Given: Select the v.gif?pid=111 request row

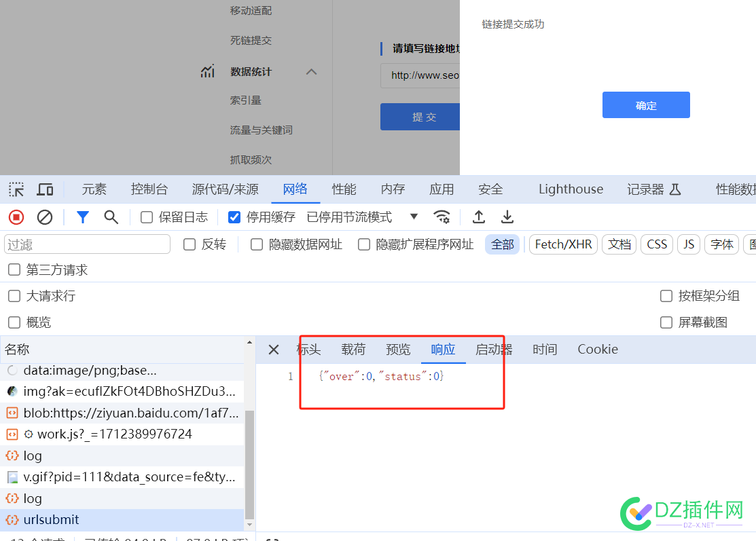Looking at the screenshot, I should coord(122,477).
